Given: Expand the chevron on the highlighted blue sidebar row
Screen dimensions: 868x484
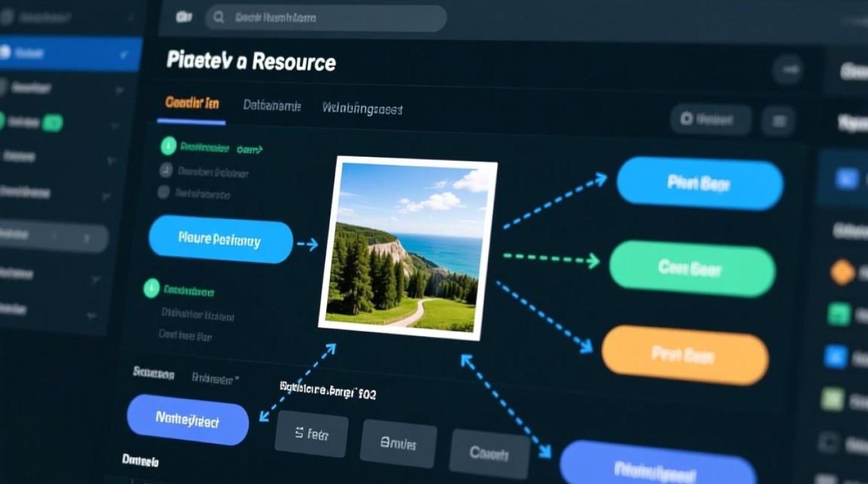Looking at the screenshot, I should coord(123,55).
